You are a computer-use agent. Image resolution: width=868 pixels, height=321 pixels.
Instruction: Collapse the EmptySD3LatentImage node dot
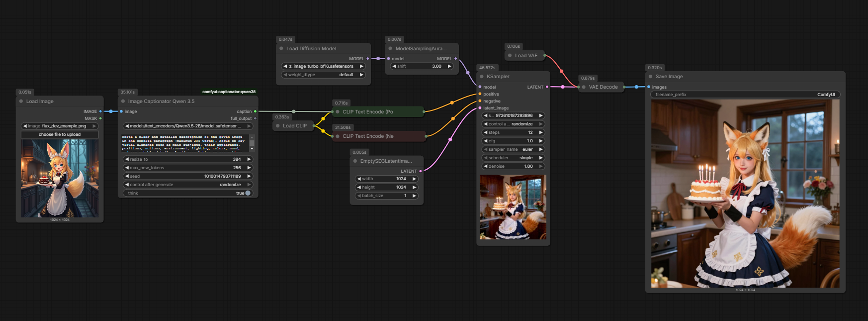(355, 161)
